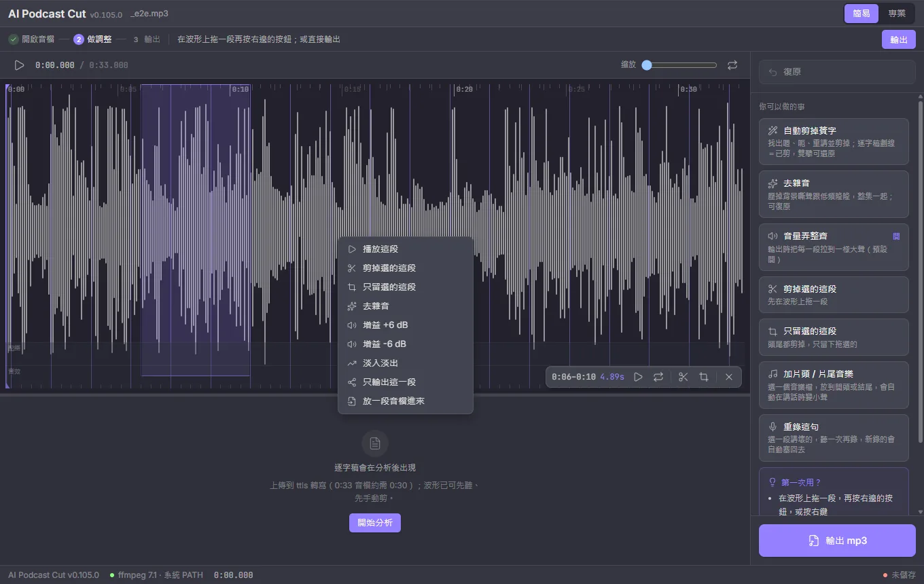Click the 0:30 timeline marker
Viewport: 924px width, 584px height.
coord(688,90)
